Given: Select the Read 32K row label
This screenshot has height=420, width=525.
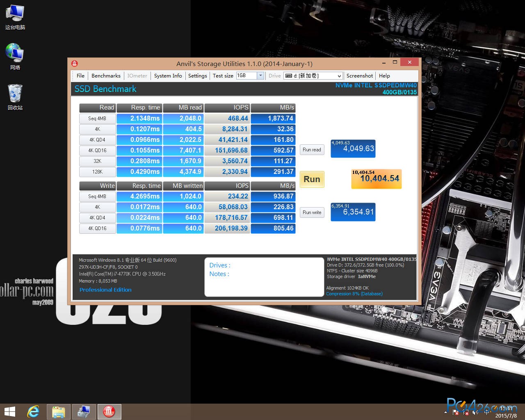Looking at the screenshot, I should click(97, 161).
